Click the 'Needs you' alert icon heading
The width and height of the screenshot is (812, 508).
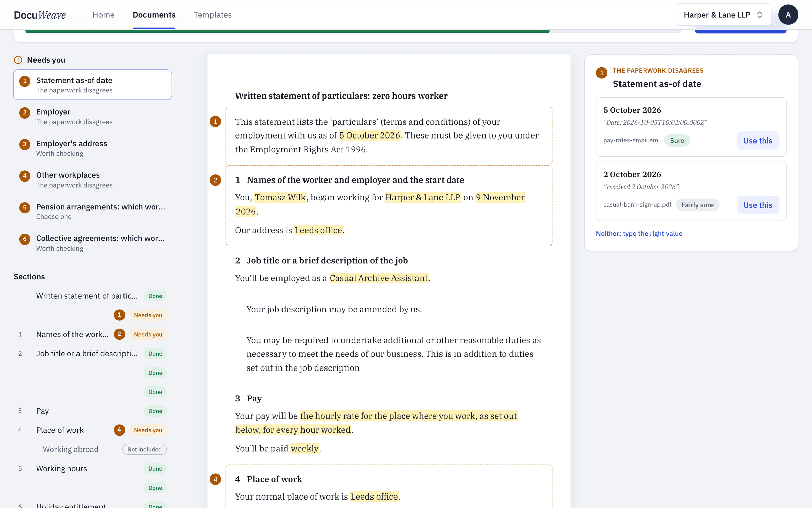18,60
